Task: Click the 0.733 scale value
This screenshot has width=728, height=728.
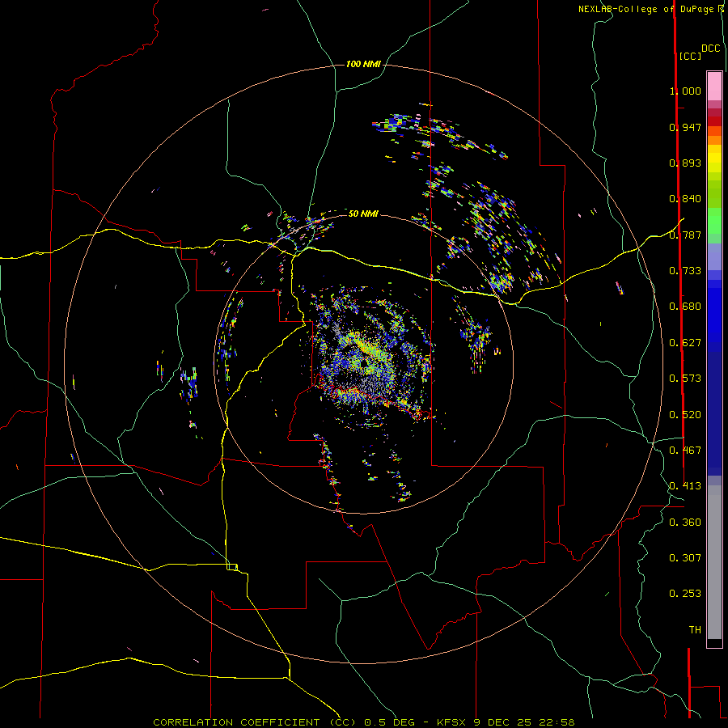Action: click(685, 271)
